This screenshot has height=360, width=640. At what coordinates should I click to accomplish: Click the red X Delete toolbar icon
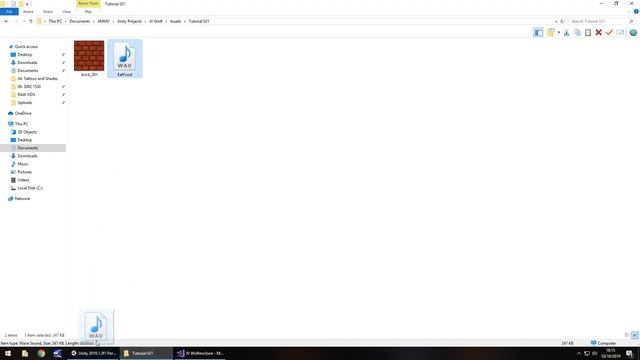pos(598,33)
